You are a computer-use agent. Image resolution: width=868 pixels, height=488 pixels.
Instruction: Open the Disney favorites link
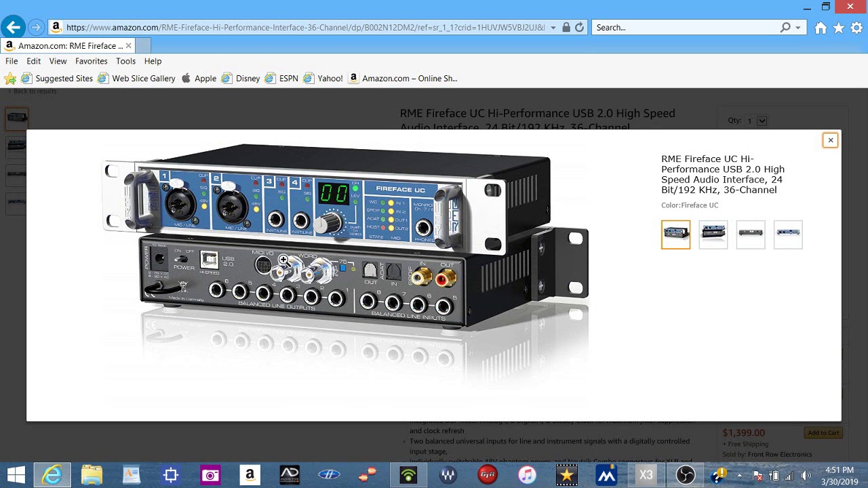241,79
